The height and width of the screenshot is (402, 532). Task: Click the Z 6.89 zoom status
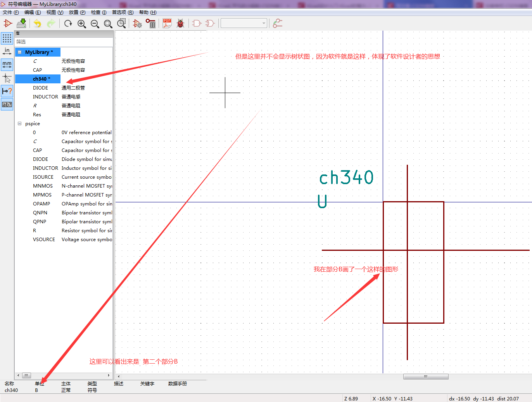coord(351,399)
